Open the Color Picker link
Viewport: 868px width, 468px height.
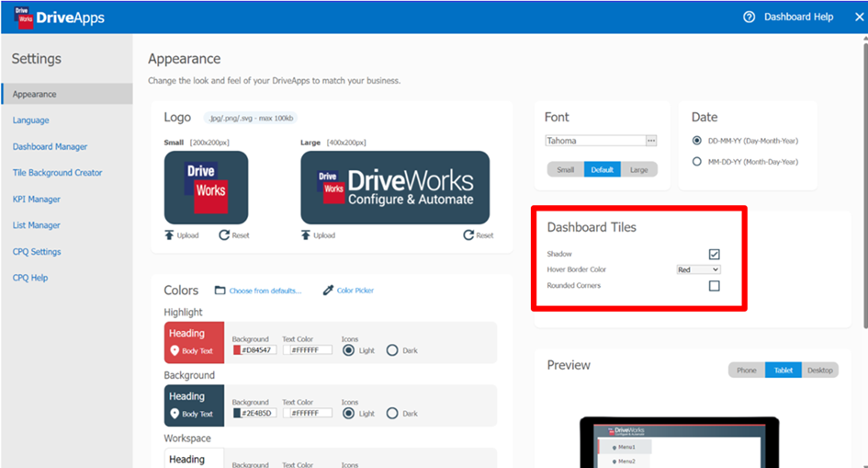click(355, 291)
